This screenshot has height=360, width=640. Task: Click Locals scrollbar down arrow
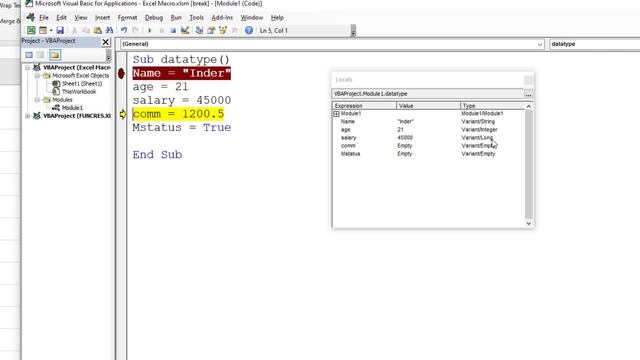pos(529,223)
